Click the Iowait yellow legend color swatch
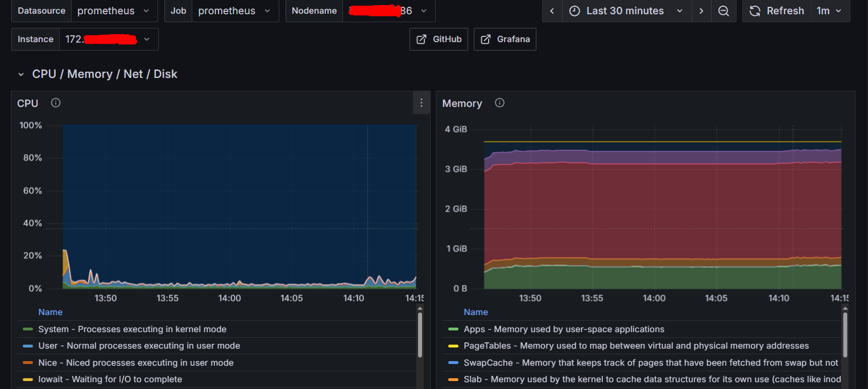 coord(27,379)
